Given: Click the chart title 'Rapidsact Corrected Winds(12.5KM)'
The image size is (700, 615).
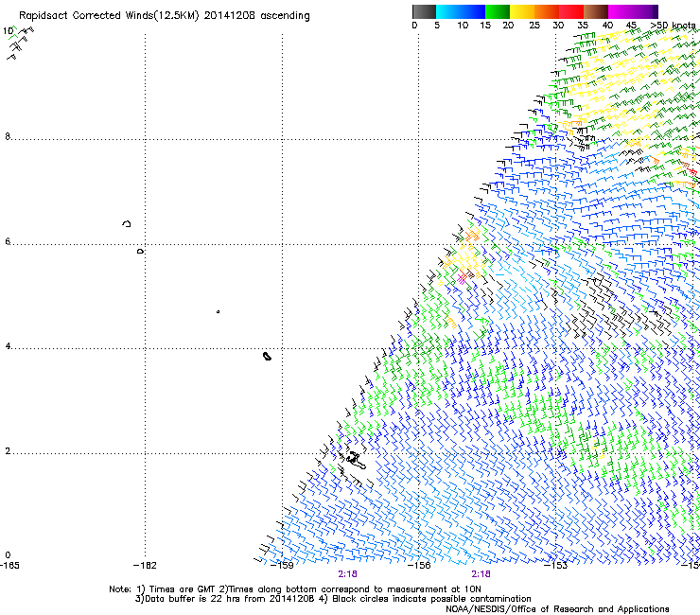Looking at the screenshot, I should 109,16.
